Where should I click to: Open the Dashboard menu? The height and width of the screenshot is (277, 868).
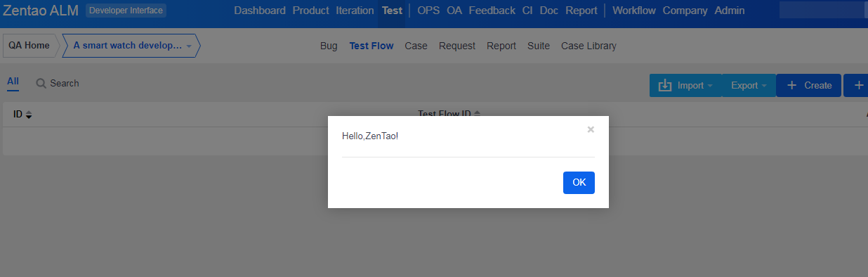[x=260, y=11]
